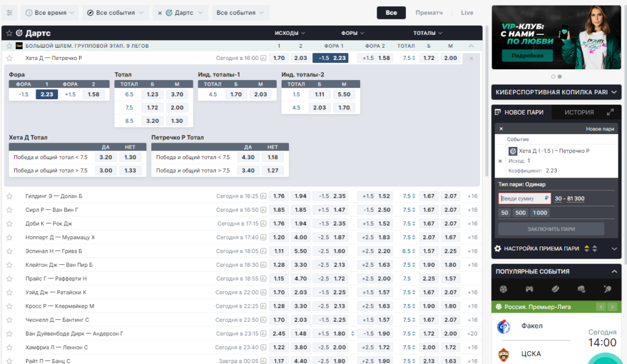Open the Дартс sport filter dropdown
627x364 pixels.
[x=185, y=13]
